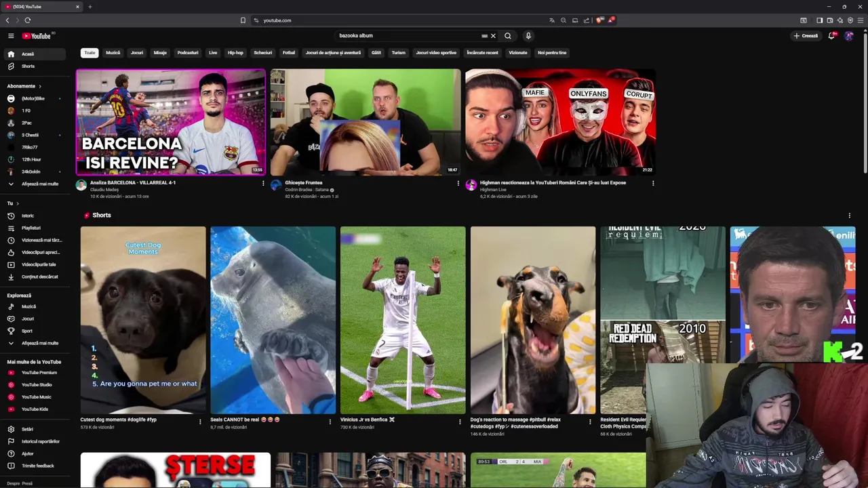Click the search magnifier button

508,36
